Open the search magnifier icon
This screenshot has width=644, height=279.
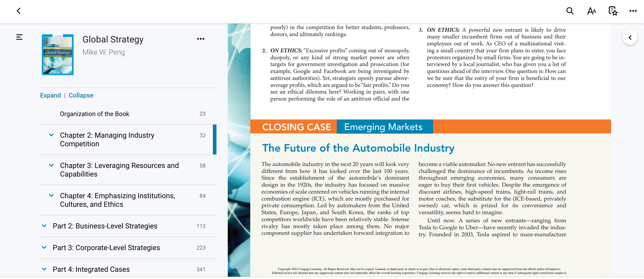(570, 11)
